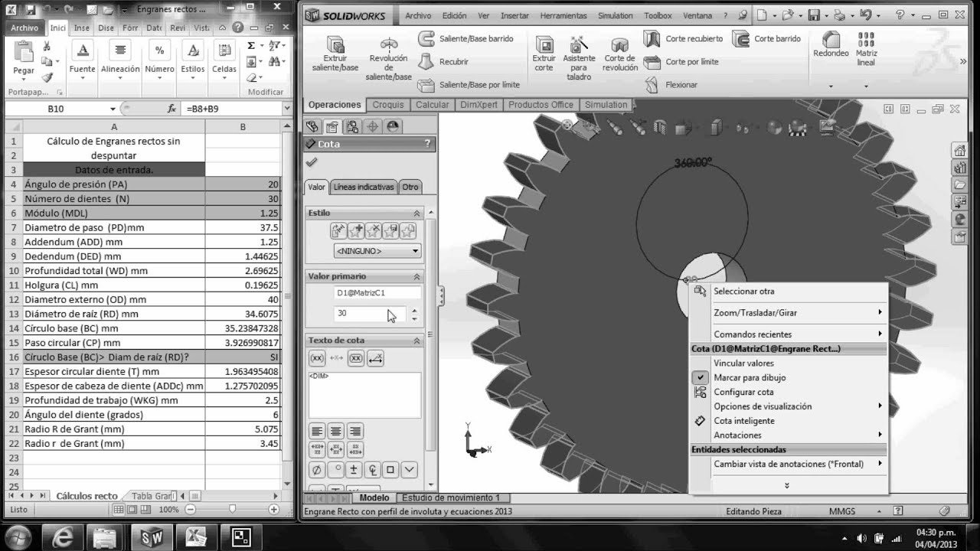Switch to the Croquis command tab
The image size is (980, 551).
388,105
